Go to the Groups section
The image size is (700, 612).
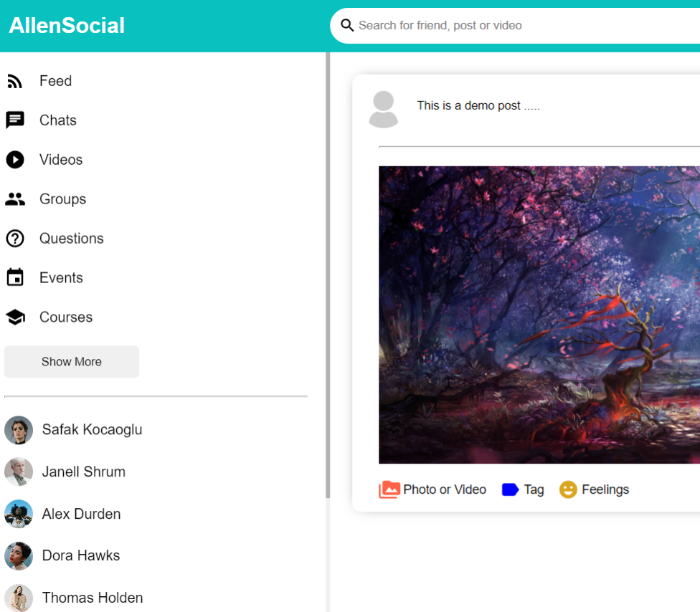pyautogui.click(x=63, y=199)
